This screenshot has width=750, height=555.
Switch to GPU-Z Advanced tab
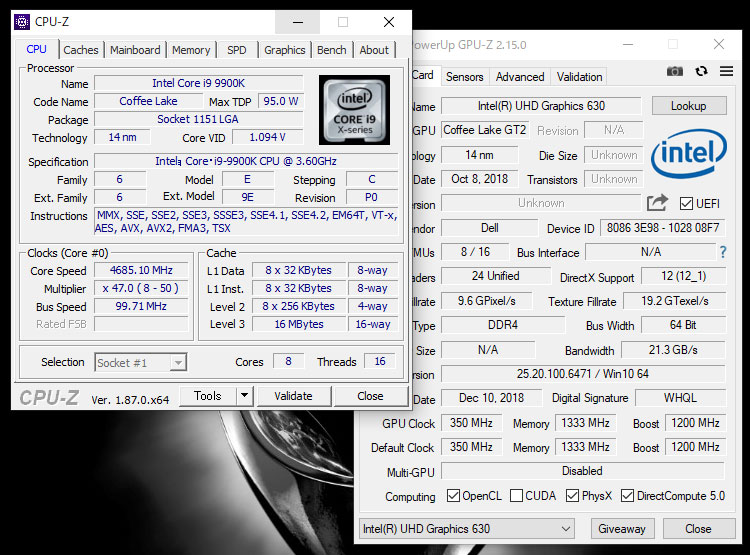coord(520,77)
